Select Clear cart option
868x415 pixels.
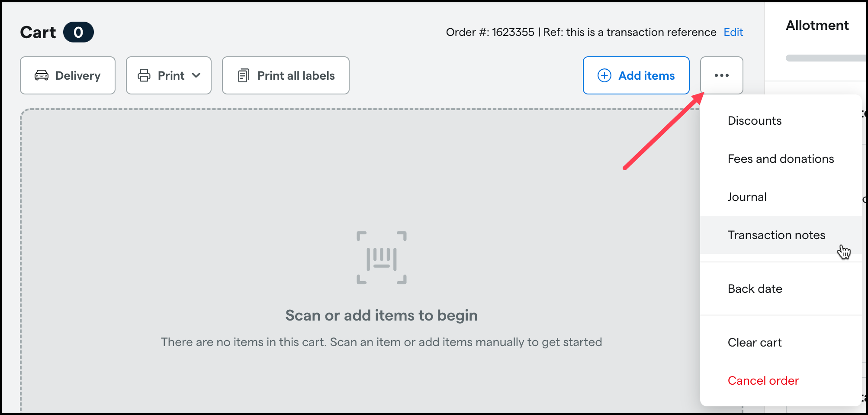[754, 342]
